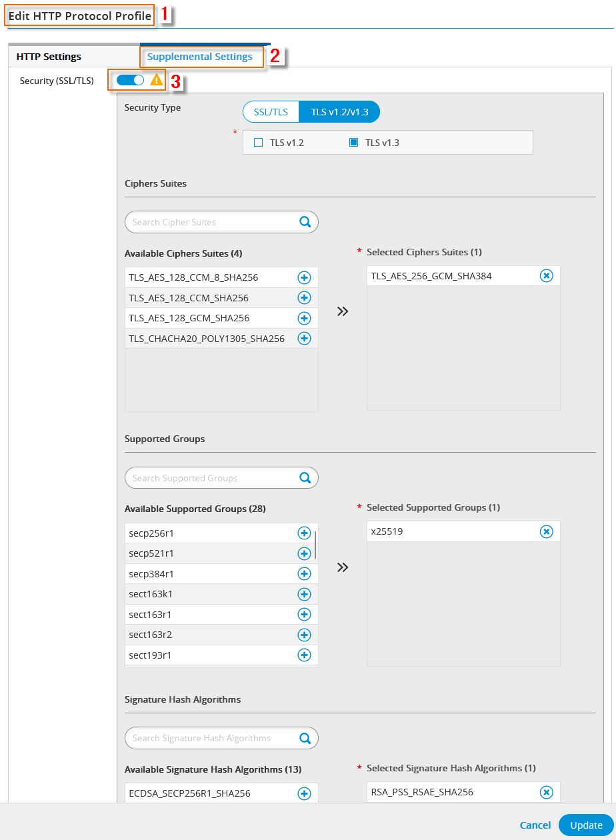Click the Update button
This screenshot has height=840, width=616.
(586, 825)
